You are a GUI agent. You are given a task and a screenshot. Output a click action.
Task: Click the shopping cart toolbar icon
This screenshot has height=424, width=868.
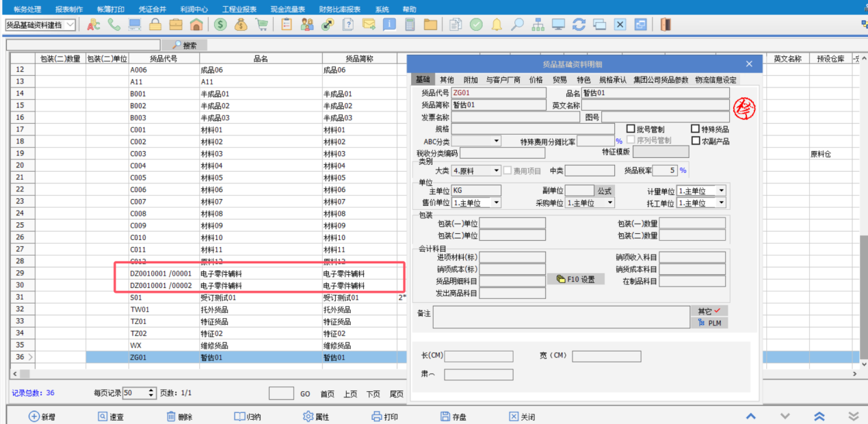click(261, 25)
